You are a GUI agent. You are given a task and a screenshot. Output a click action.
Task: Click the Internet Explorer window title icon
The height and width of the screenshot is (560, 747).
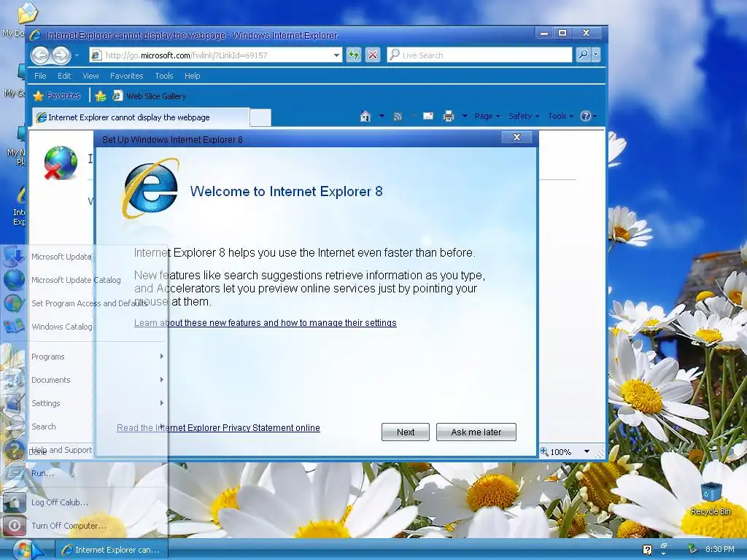(x=36, y=35)
